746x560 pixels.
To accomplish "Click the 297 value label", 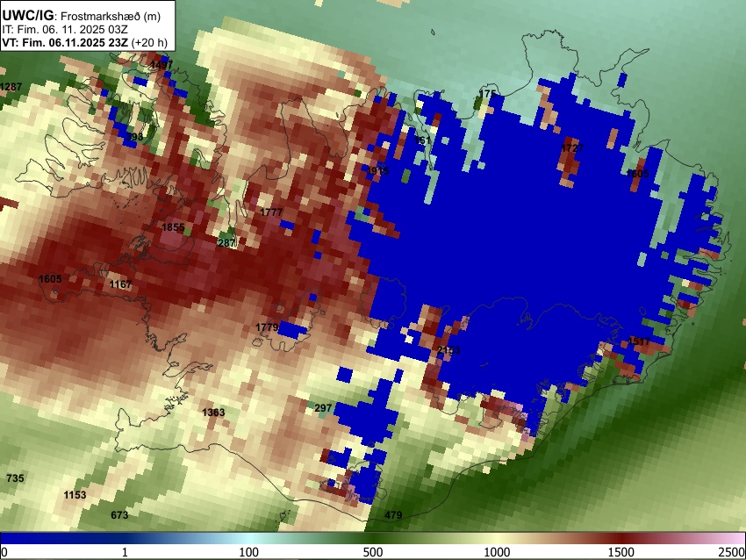I will 323,408.
